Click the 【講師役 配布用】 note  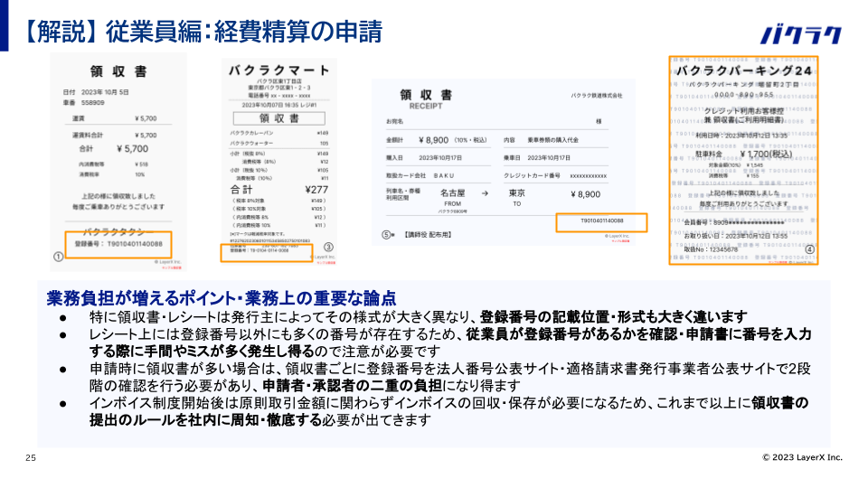coord(428,235)
